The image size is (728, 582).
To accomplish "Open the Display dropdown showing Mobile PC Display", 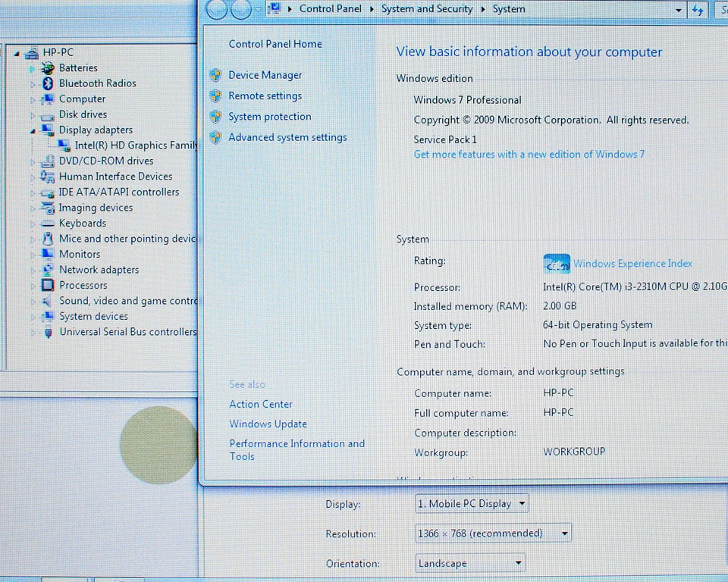I will point(472,503).
